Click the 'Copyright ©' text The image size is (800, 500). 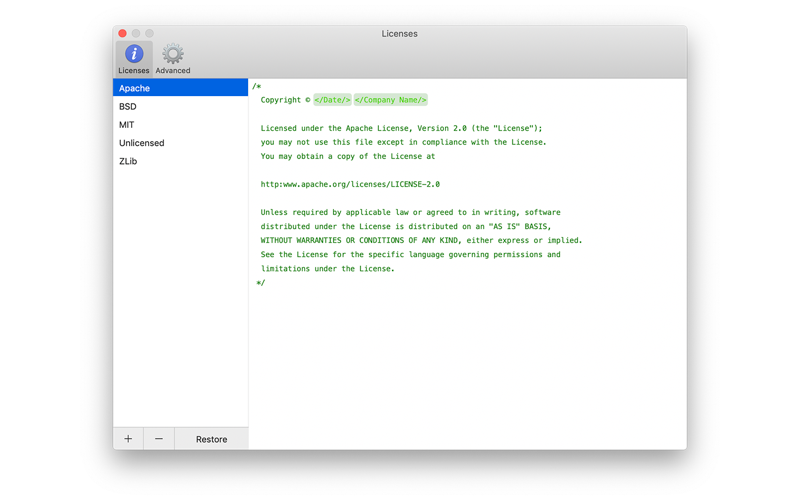click(x=285, y=100)
